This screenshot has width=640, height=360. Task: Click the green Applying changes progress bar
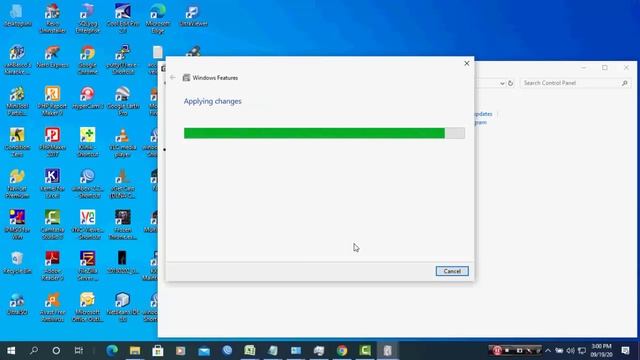[324, 133]
